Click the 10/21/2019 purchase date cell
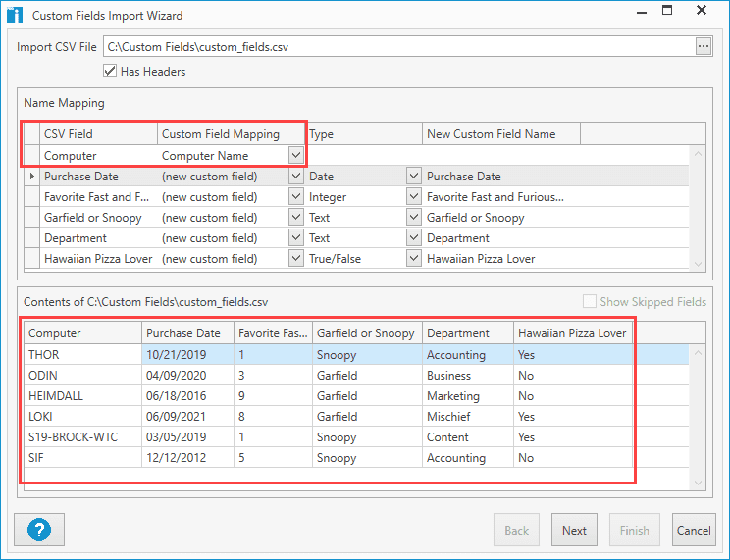Viewport: 730px width, 560px height. click(187, 355)
